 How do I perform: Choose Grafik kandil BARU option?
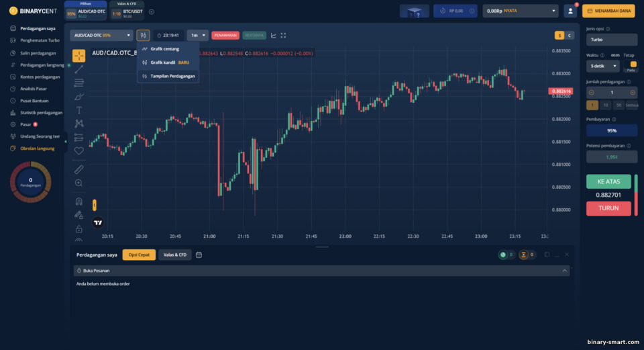pyautogui.click(x=168, y=62)
